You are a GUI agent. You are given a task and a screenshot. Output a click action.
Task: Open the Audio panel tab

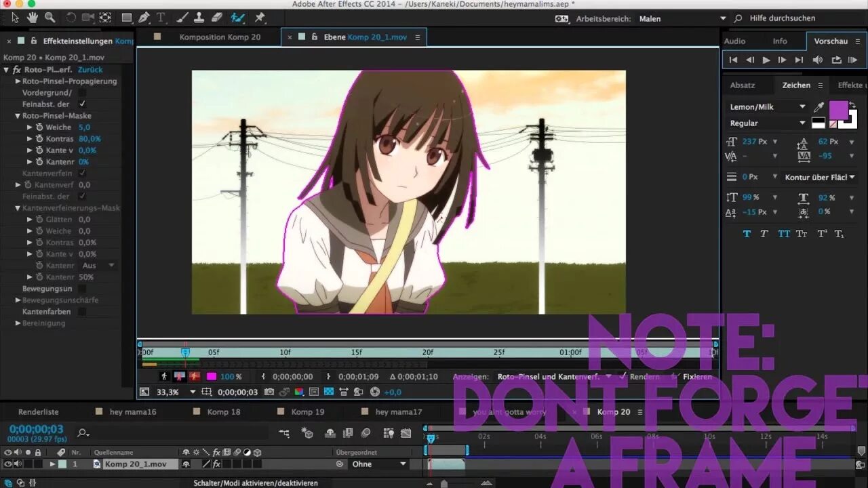[x=734, y=41]
